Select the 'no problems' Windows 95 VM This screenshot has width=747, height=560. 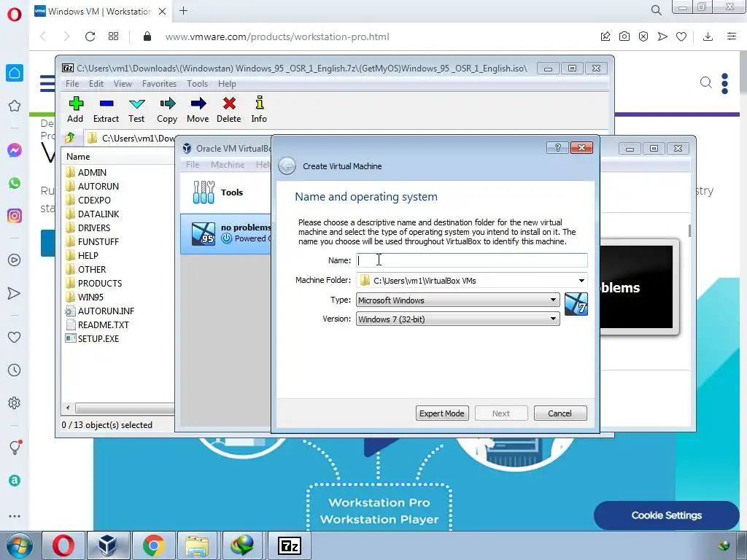tap(226, 233)
